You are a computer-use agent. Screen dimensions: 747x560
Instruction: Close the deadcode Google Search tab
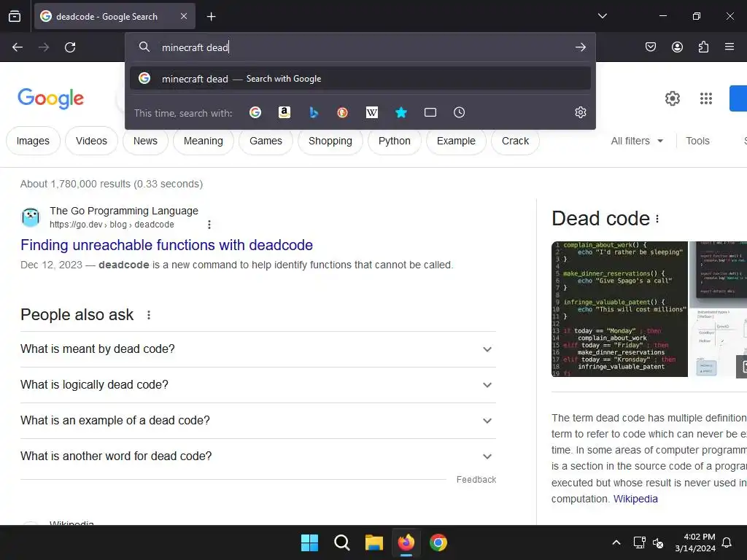tap(184, 16)
